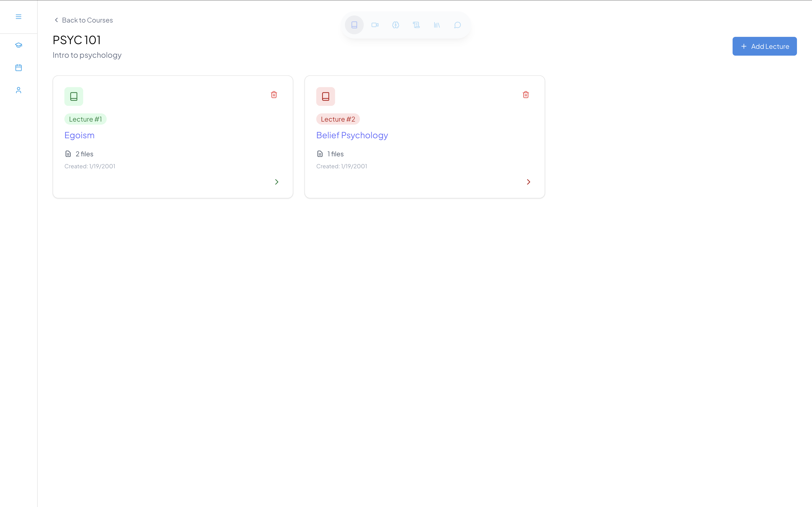Go back via Back to Courses
The height and width of the screenshot is (507, 812).
point(84,20)
